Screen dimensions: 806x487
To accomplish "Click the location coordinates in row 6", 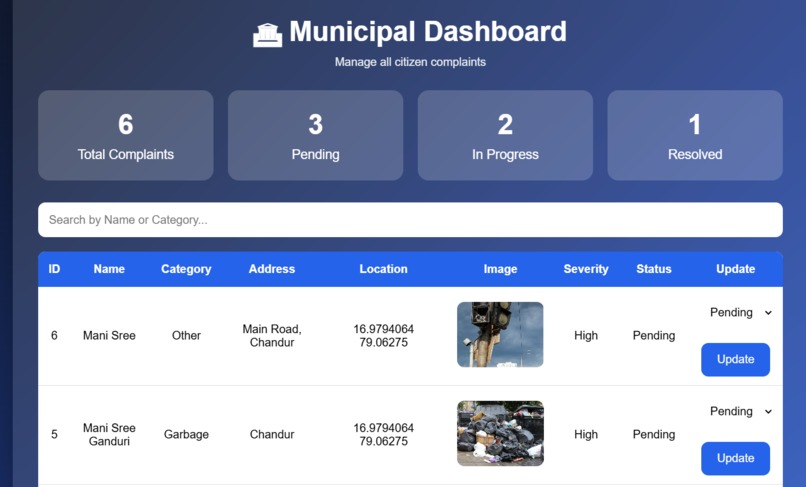I will [383, 335].
